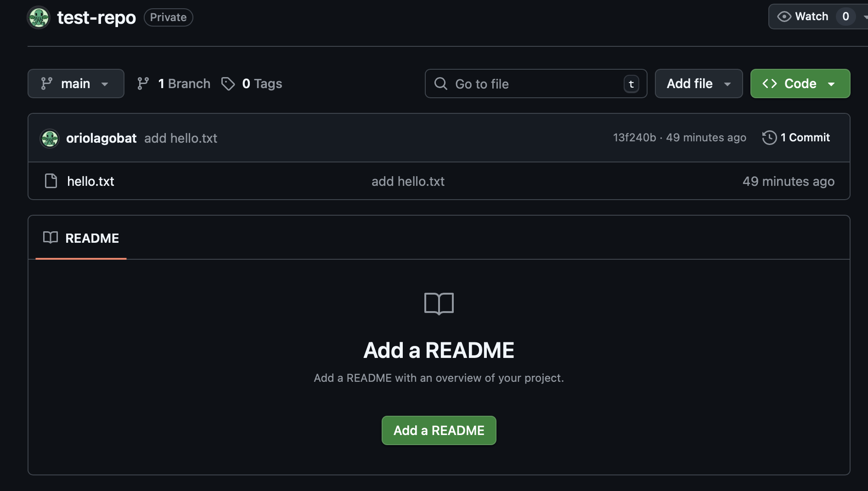Expand the Add file dropdown
The image size is (868, 491).
pos(699,84)
